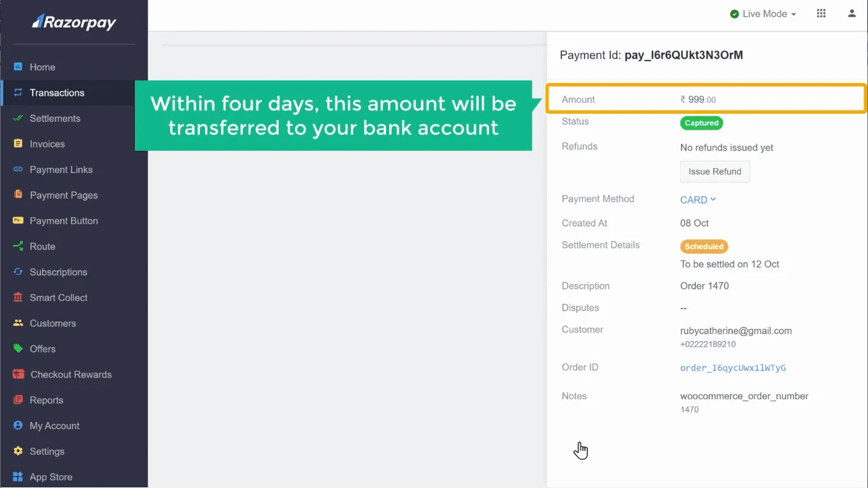Open the apps grid icon
This screenshot has width=868, height=488.
pyautogui.click(x=821, y=13)
